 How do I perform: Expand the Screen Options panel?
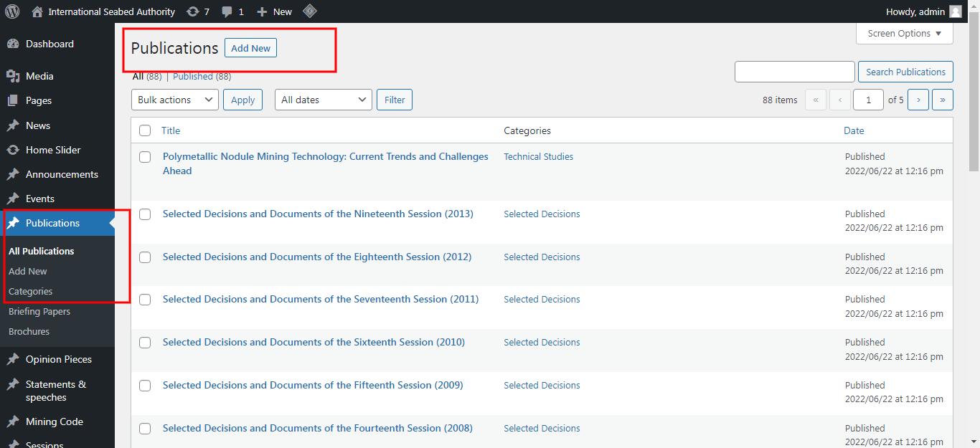pos(904,33)
